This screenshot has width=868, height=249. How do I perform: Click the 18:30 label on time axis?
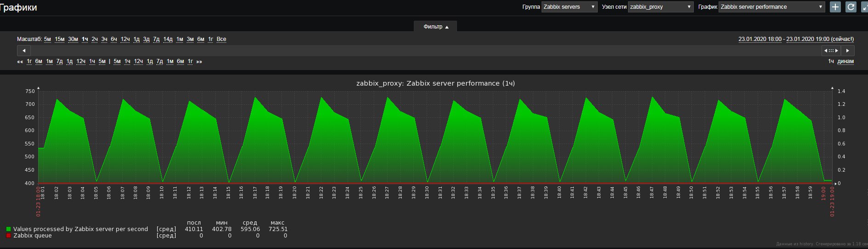coord(427,193)
